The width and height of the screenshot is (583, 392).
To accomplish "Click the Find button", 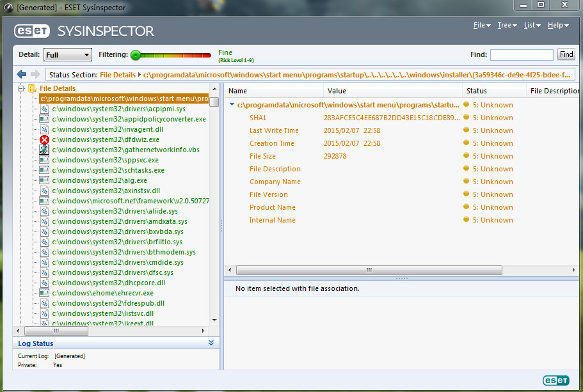I will pyautogui.click(x=566, y=55).
